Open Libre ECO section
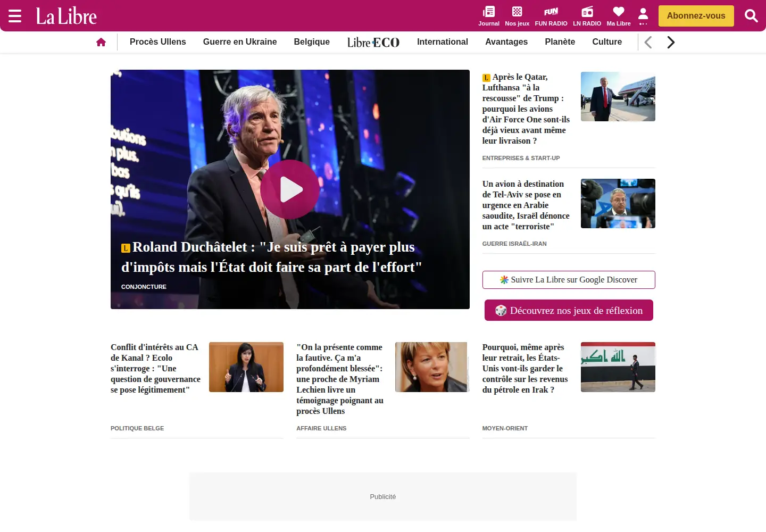Viewport: 766px width, 532px height. 373,42
